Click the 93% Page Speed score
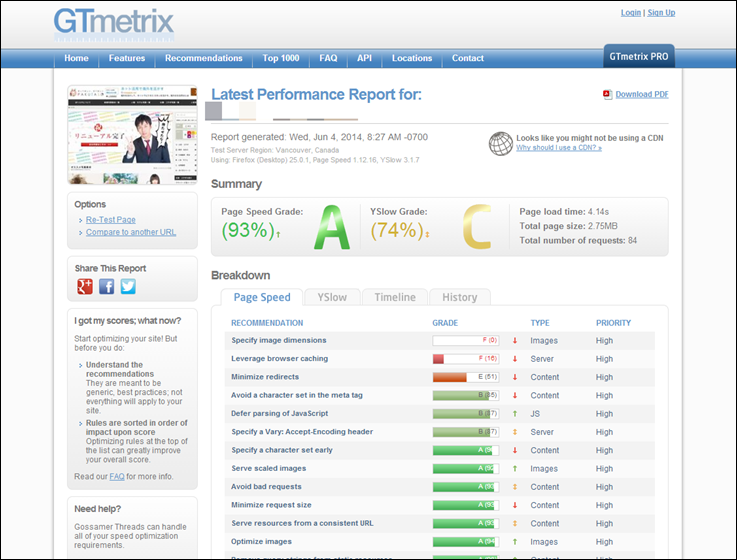The image size is (737, 560). click(248, 230)
